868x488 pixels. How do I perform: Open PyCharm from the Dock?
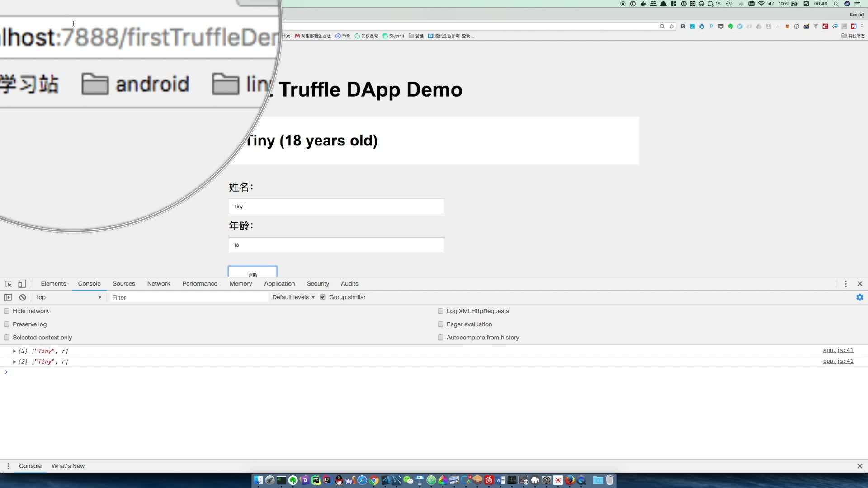click(x=316, y=480)
